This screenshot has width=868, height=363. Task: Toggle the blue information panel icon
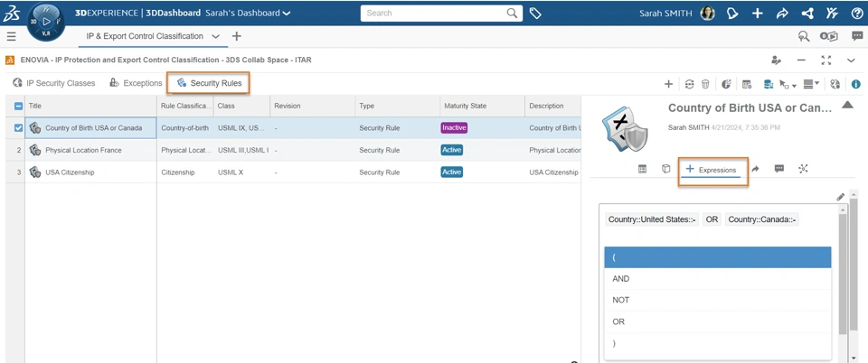point(856,84)
